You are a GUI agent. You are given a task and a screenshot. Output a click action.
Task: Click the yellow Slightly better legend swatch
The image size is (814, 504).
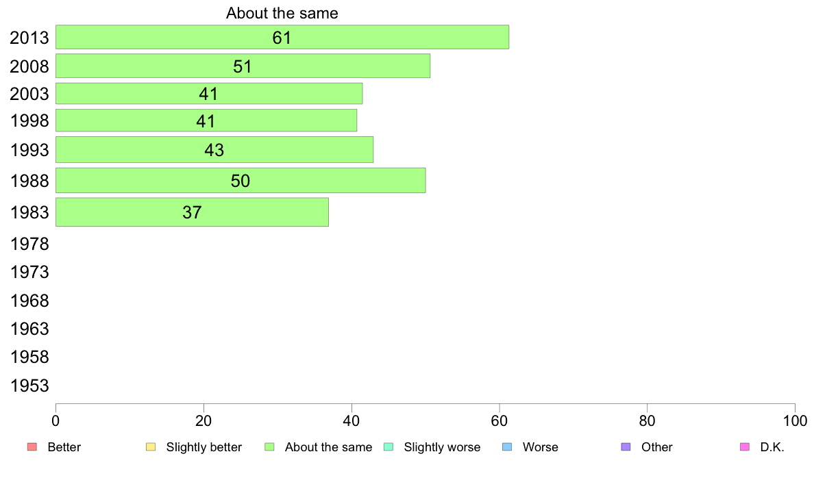(x=151, y=447)
